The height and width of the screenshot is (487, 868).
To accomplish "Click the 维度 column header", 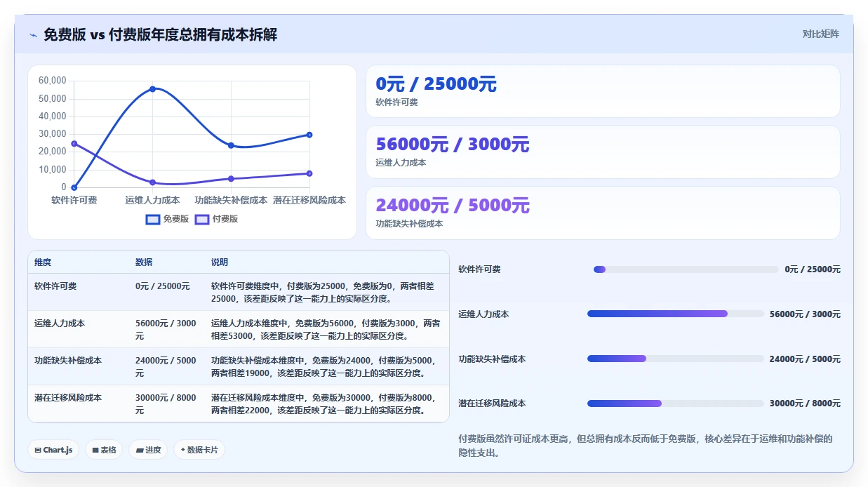I will point(43,262).
